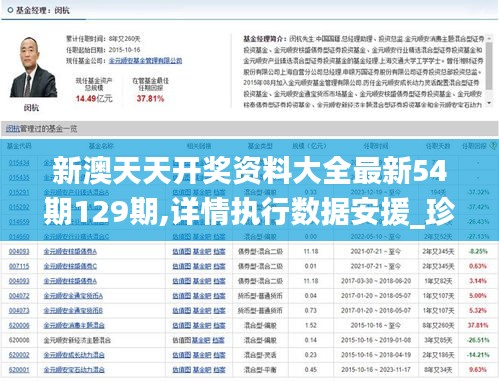Click the 8年又260天 cumulative tenure text

[124, 39]
